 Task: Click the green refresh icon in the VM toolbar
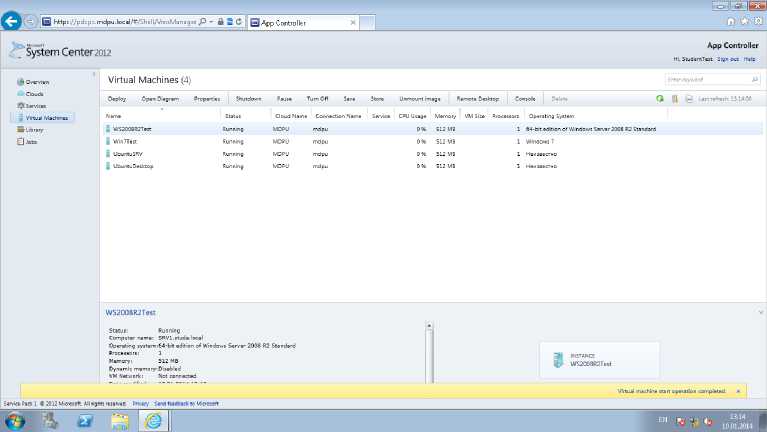click(660, 99)
